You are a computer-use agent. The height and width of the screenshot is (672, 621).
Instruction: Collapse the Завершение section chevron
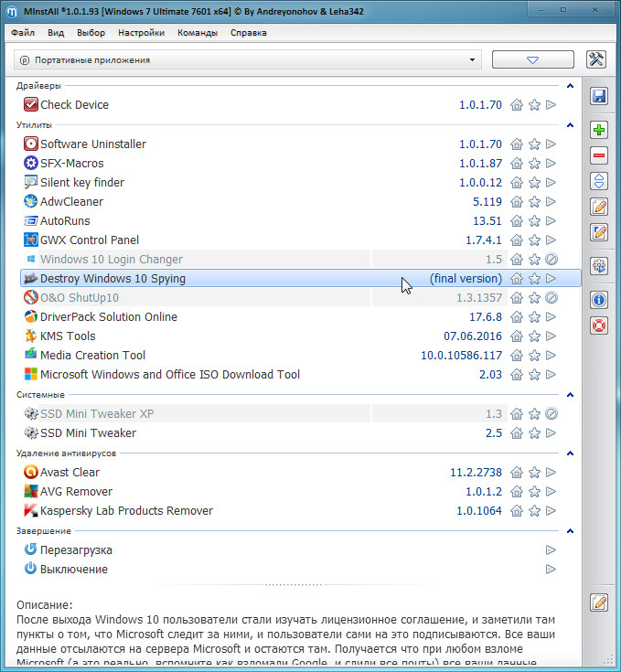pos(570,531)
